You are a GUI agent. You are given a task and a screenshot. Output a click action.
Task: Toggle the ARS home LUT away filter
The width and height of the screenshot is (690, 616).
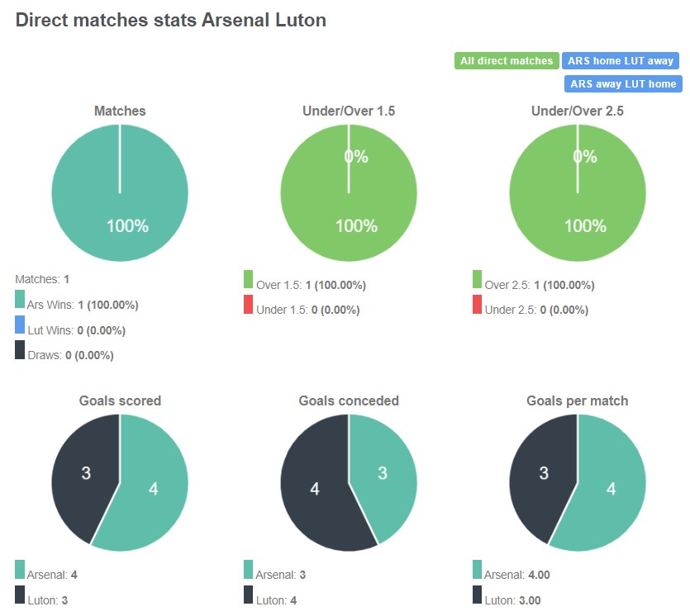pyautogui.click(x=621, y=60)
